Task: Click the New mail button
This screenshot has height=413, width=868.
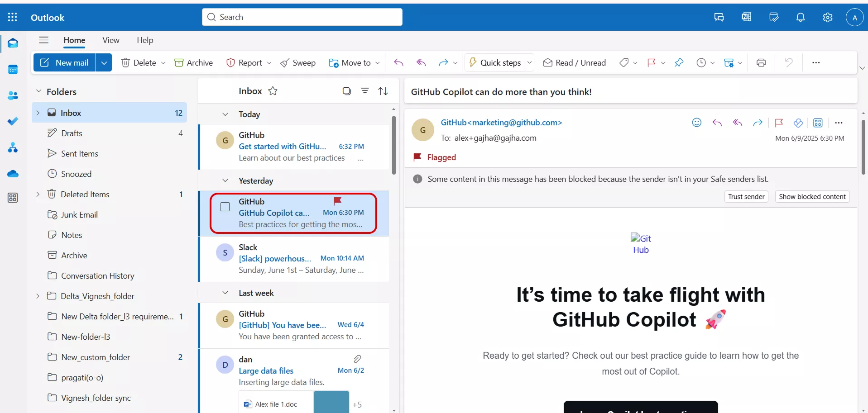Action: [x=64, y=63]
